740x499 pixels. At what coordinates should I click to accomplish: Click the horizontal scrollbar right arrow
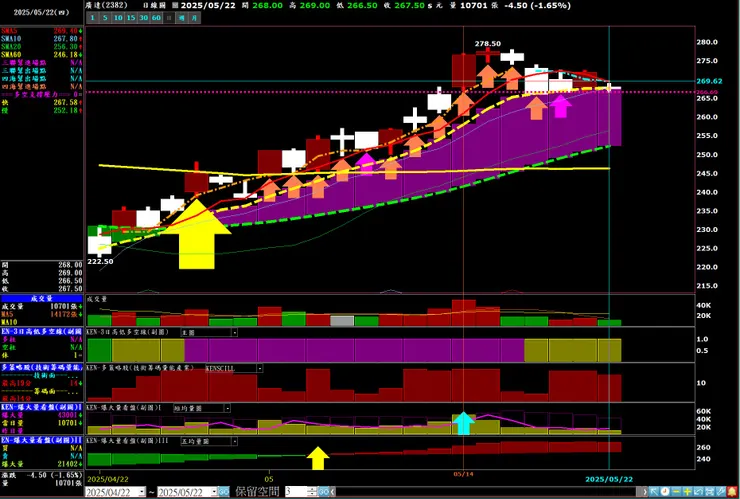(646, 492)
